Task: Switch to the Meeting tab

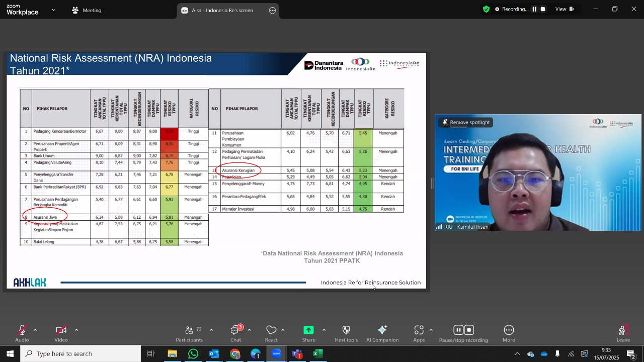Action: [x=87, y=10]
